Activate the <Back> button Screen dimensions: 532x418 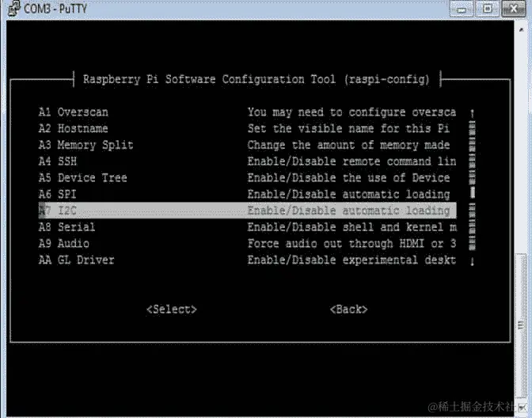point(349,310)
